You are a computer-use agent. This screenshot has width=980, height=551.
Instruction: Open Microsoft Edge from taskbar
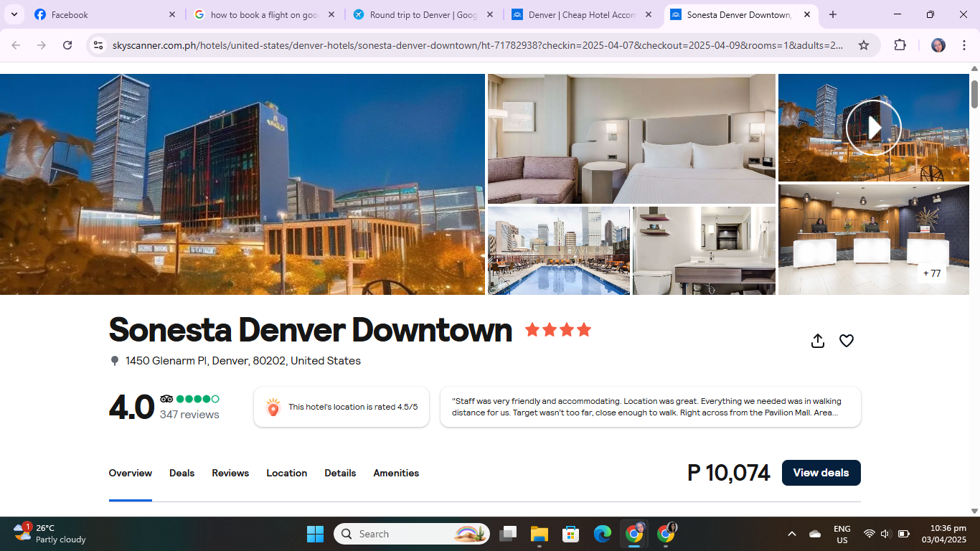[x=603, y=534]
